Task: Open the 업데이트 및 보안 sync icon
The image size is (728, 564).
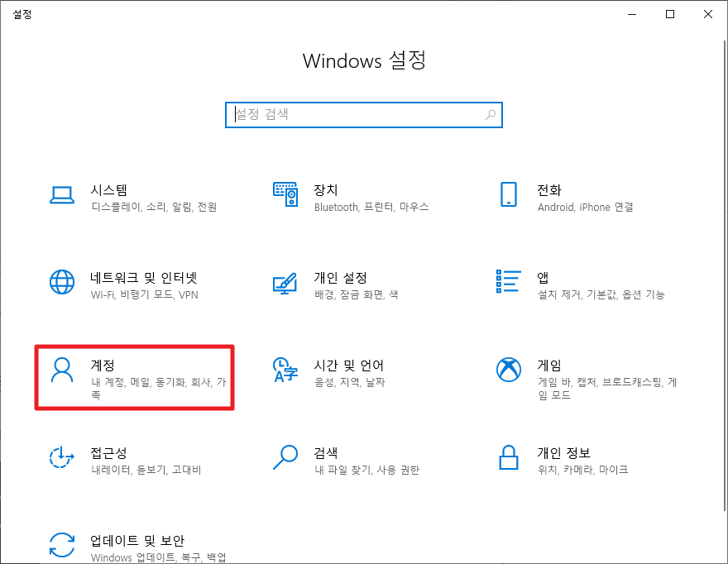Action: point(62,544)
